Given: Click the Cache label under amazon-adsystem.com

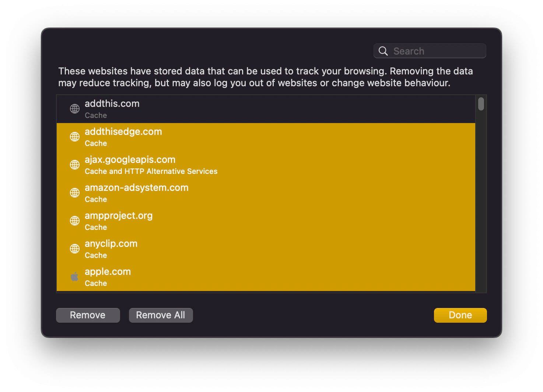Looking at the screenshot, I should click(96, 199).
